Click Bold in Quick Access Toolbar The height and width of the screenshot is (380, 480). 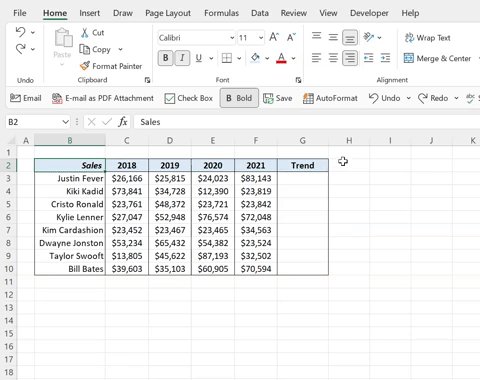(x=239, y=98)
